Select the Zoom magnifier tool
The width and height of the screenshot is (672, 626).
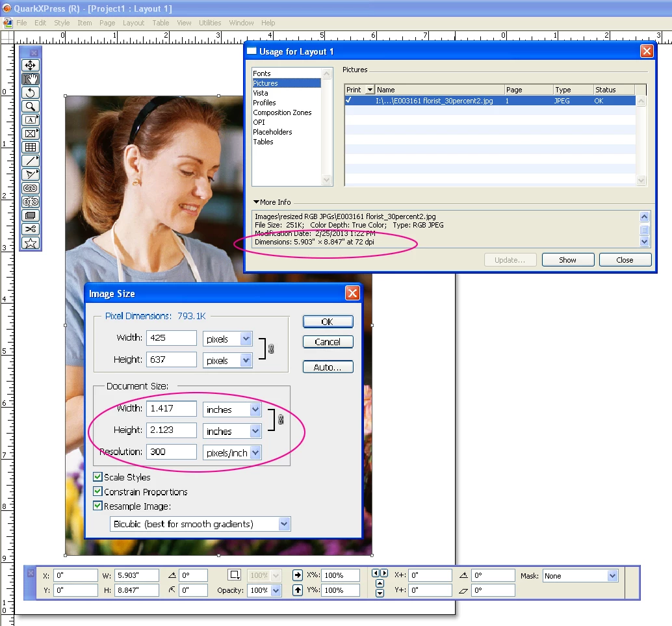(31, 107)
